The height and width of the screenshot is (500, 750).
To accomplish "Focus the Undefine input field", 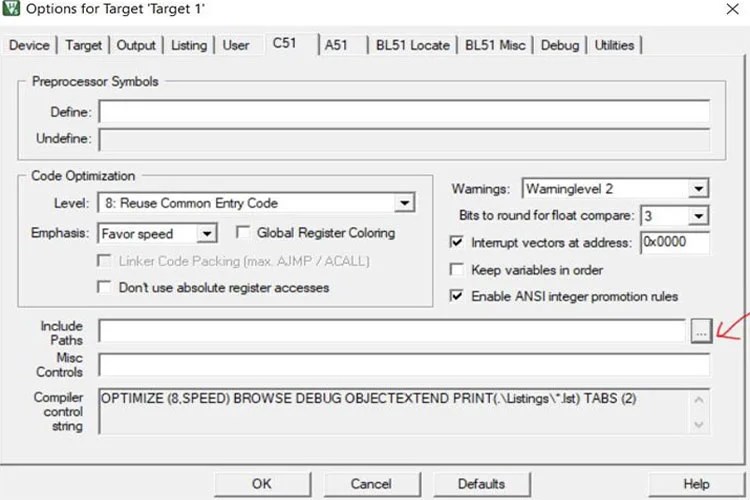I will click(404, 140).
